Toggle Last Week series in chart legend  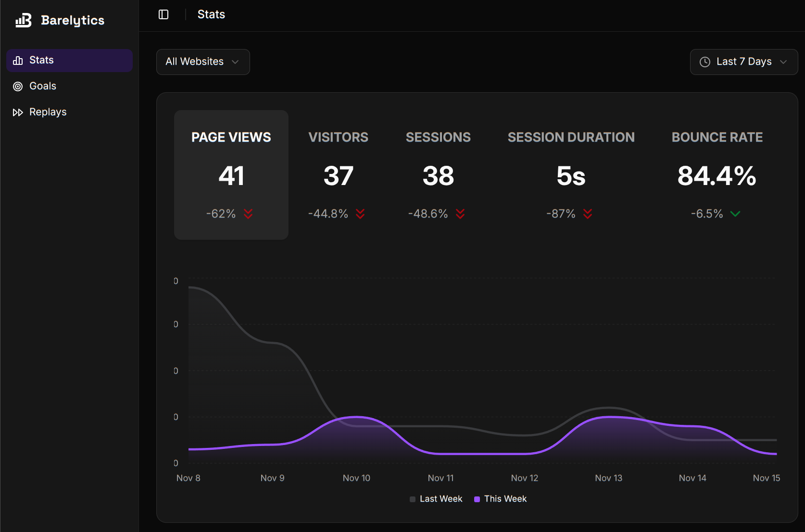point(436,499)
